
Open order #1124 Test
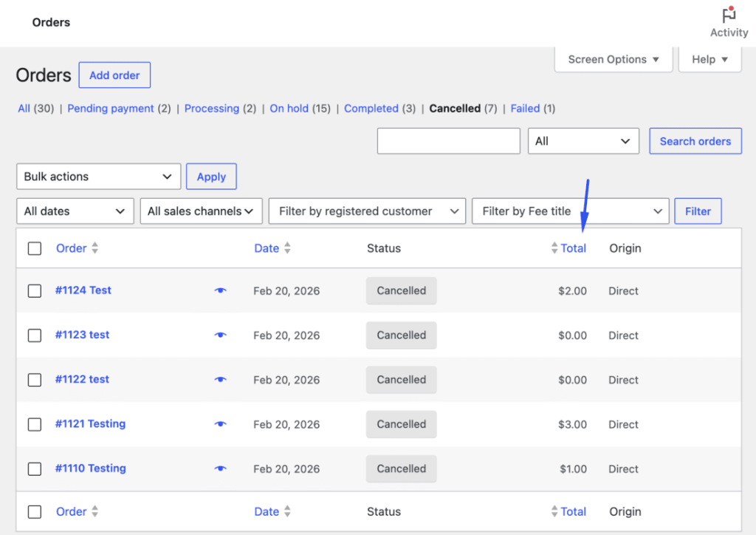pyautogui.click(x=83, y=290)
